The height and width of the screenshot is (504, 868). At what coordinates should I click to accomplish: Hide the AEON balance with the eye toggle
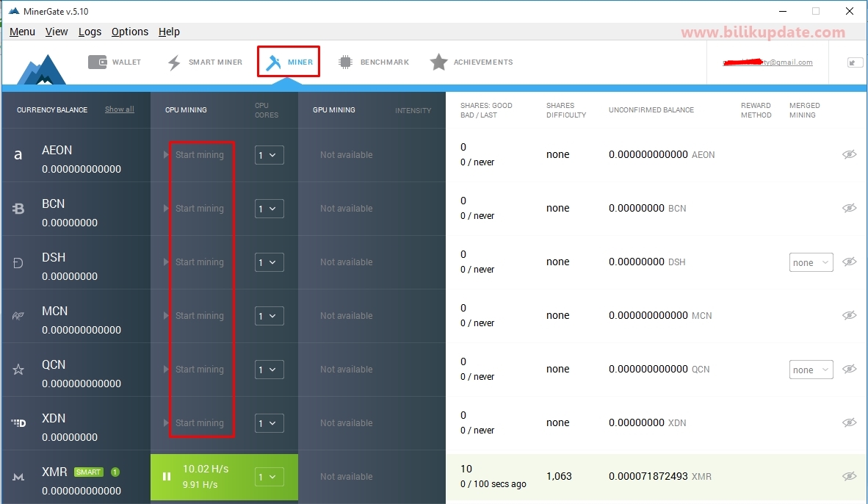coord(850,154)
